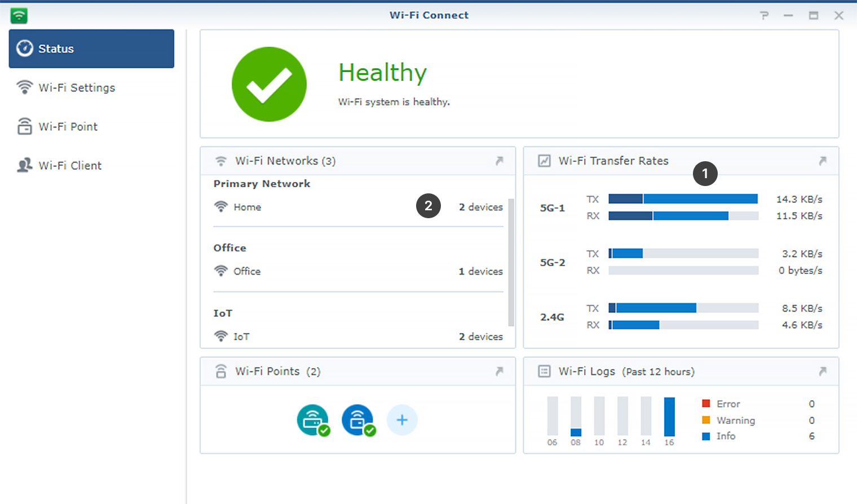Expand the Wi-Fi Points panel

pos(500,371)
